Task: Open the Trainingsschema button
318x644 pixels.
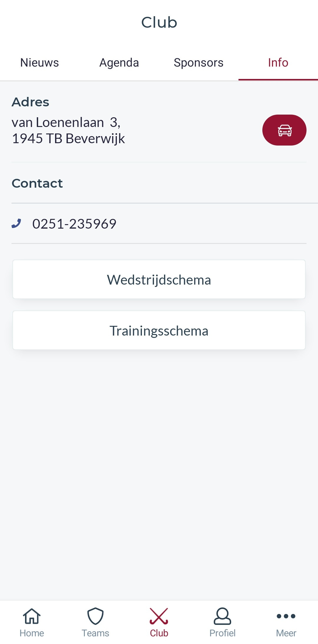Action: tap(159, 331)
